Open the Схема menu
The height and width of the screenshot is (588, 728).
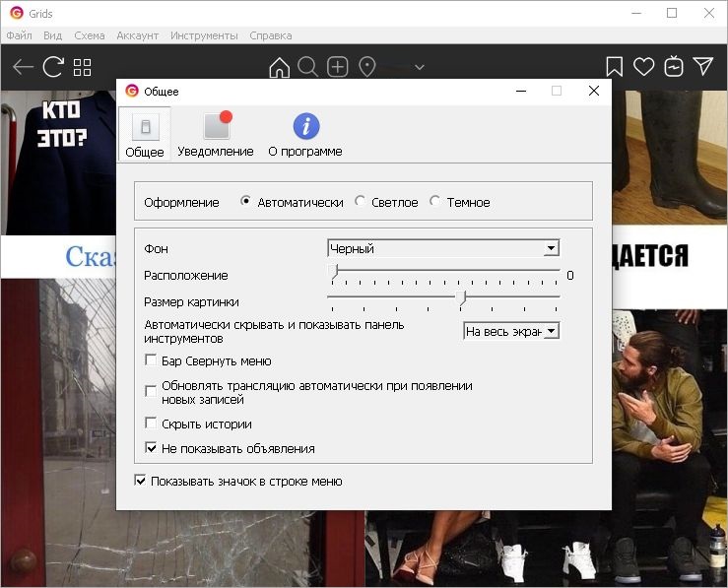pyautogui.click(x=89, y=35)
